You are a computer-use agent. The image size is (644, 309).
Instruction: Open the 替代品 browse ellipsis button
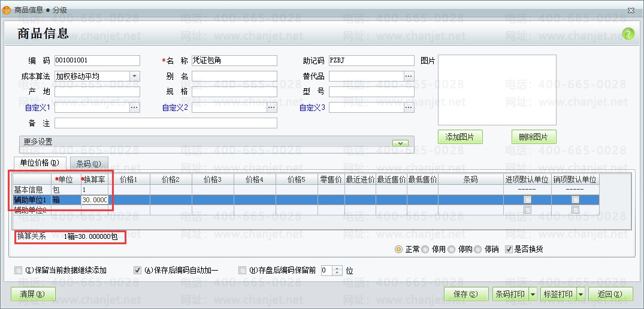(x=409, y=76)
